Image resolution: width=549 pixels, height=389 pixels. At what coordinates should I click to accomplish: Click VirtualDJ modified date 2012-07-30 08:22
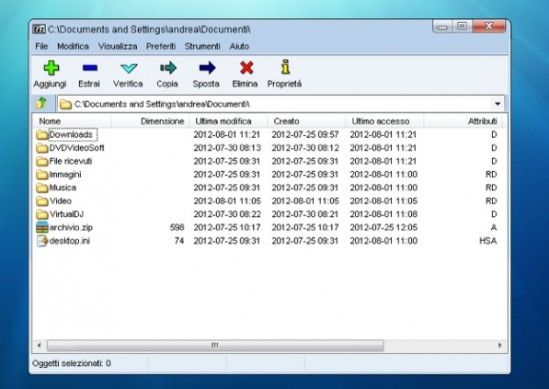[227, 214]
